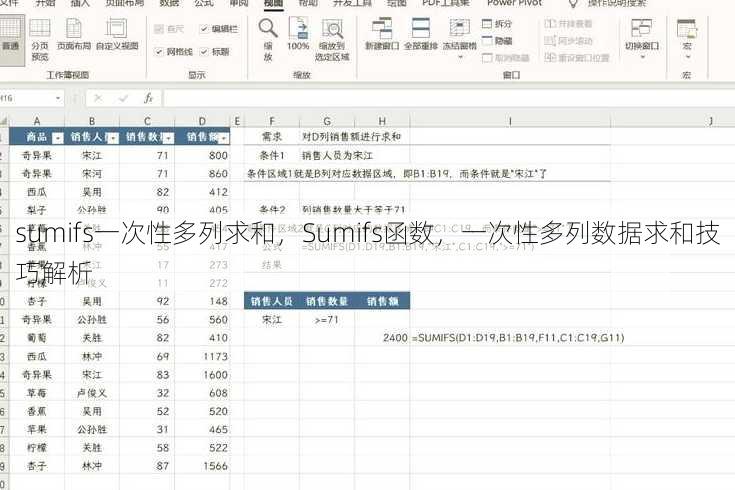The image size is (735, 490).
Task: Click the formula bar enter checkmark icon
Action: [123, 98]
